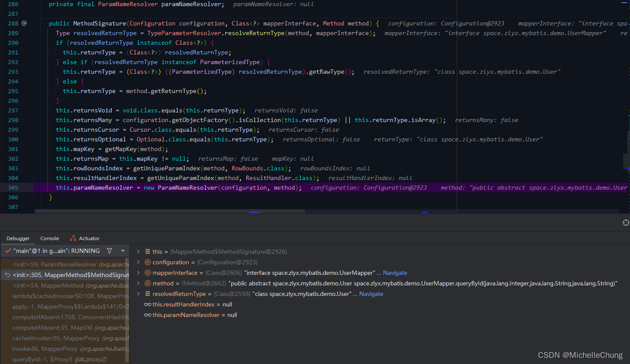Expand the resolvedReturnType variable node
Viewport: 630px width, 364px height.
click(x=138, y=294)
